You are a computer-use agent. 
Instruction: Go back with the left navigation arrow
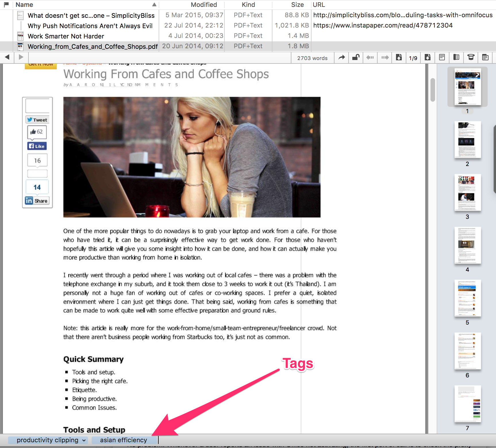pyautogui.click(x=7, y=57)
